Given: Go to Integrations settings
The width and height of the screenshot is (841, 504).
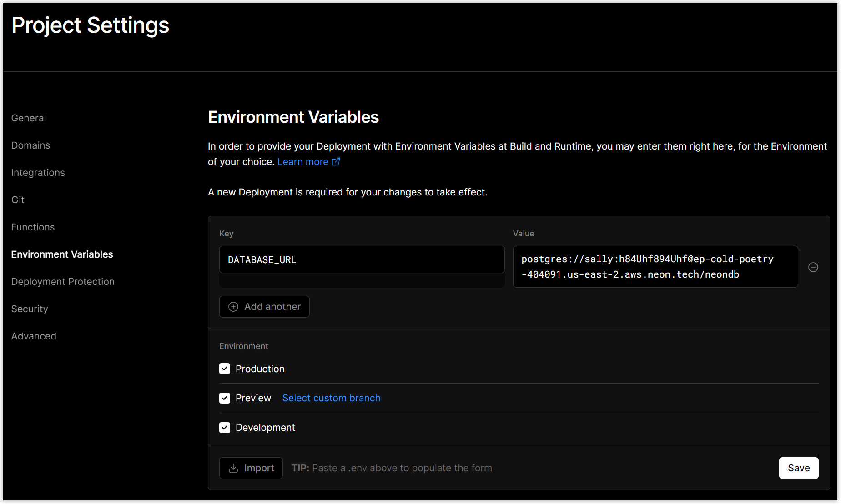Looking at the screenshot, I should coord(38,173).
